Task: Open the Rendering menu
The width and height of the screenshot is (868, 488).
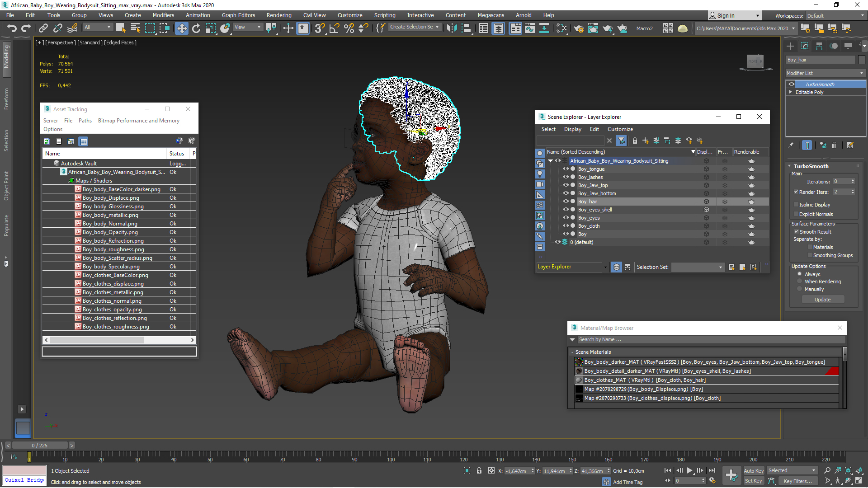Action: [279, 15]
